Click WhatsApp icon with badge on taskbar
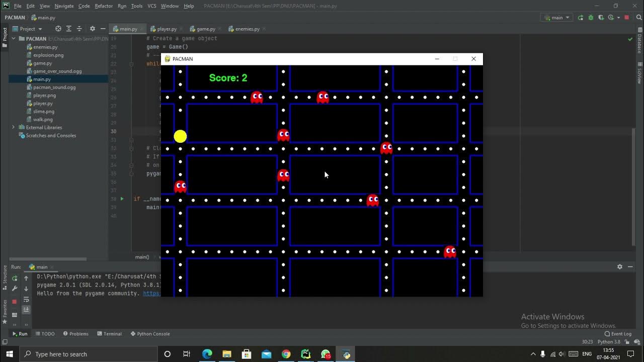 click(326, 354)
